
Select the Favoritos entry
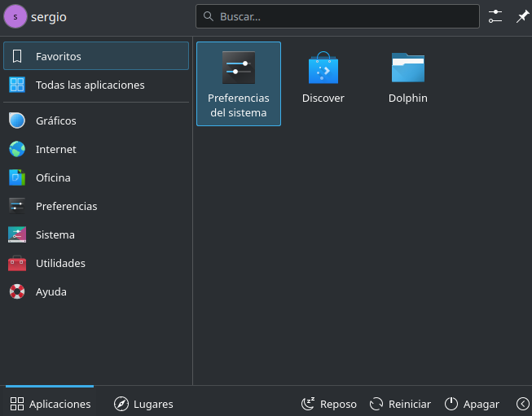96,56
